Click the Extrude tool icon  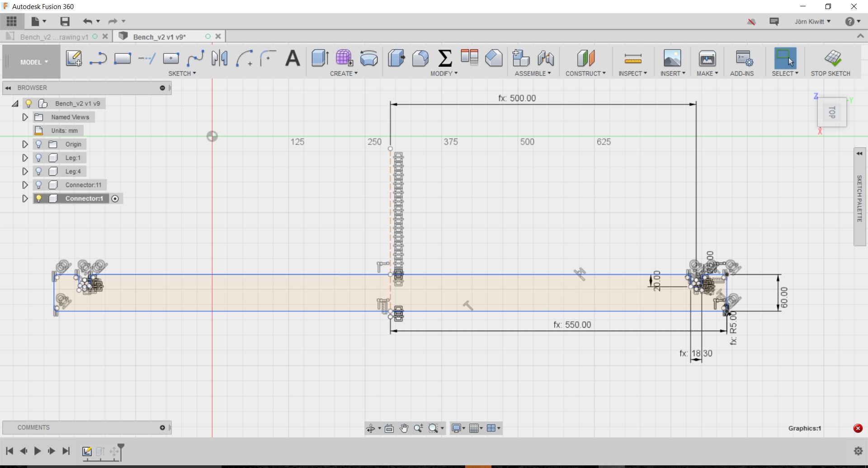(320, 58)
